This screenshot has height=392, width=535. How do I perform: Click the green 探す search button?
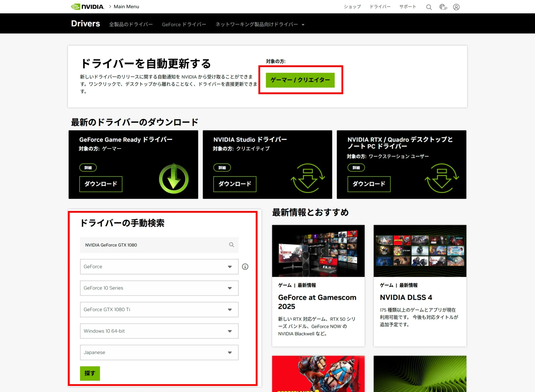90,373
